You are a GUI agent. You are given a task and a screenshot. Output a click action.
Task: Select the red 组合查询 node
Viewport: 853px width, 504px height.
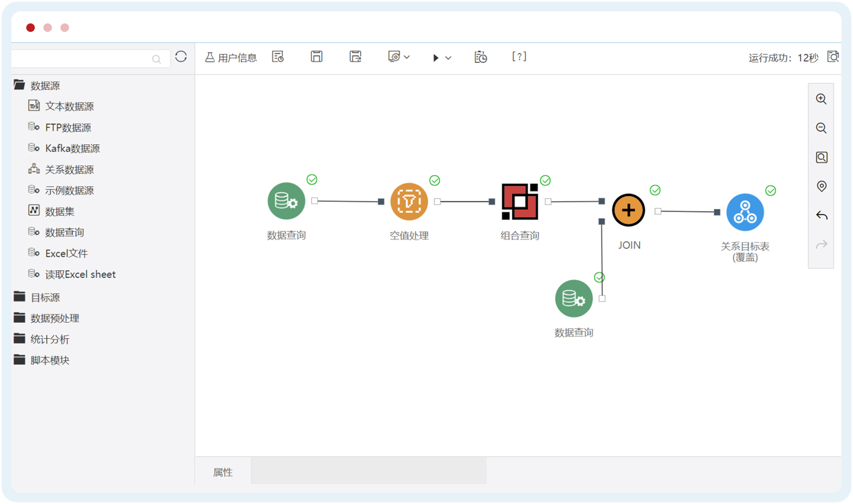[520, 201]
